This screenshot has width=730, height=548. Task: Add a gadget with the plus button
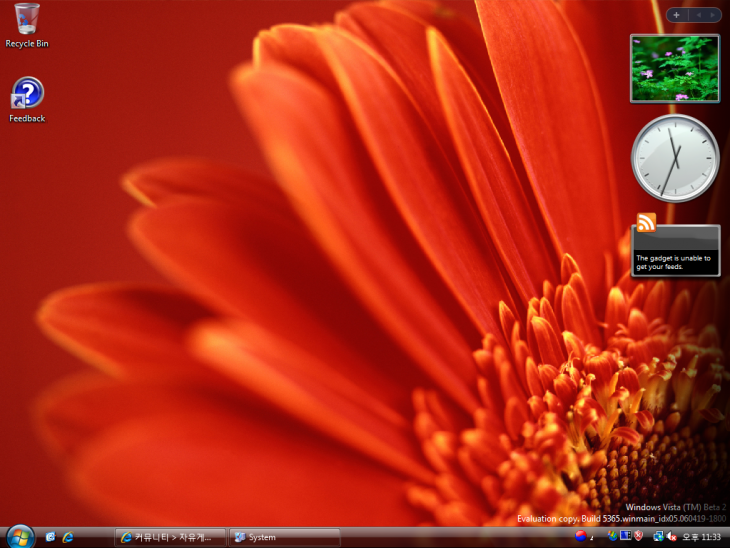676,15
